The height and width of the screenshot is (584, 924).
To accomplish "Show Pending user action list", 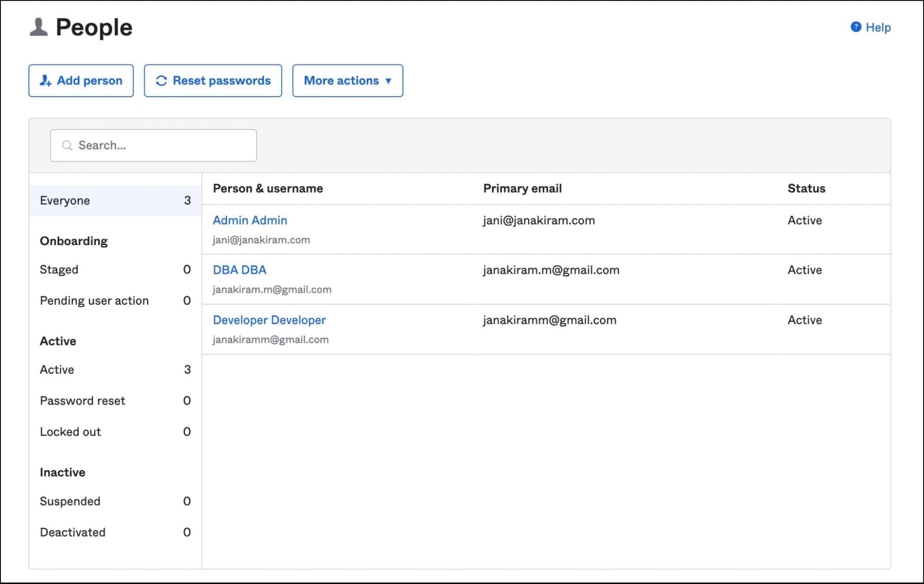I will click(x=94, y=301).
